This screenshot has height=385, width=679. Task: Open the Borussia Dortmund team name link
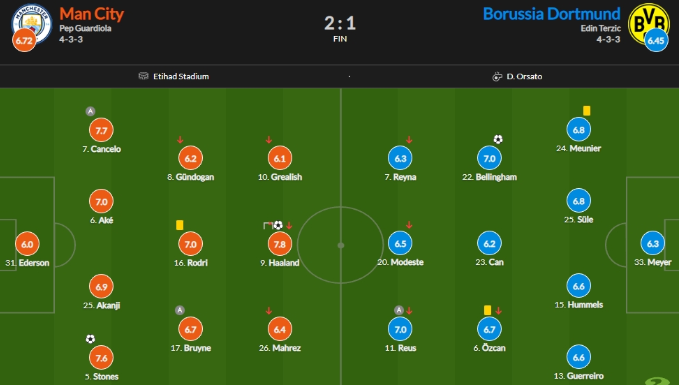click(x=551, y=14)
